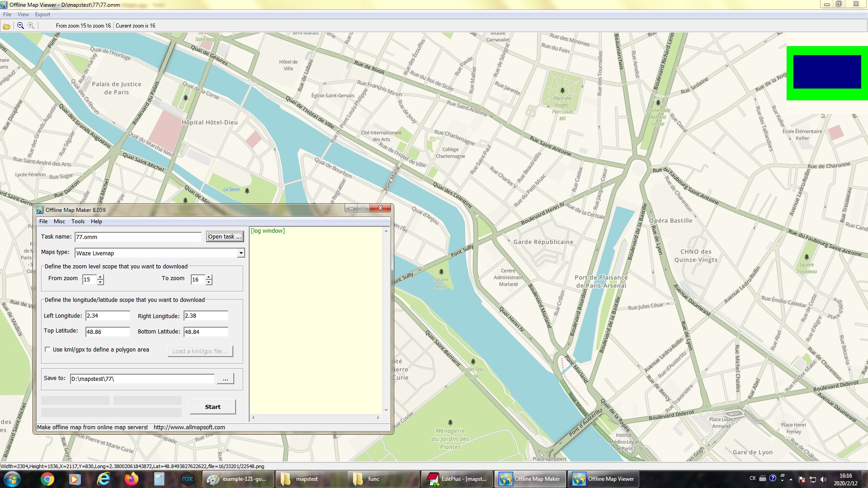
Task: Click the volume speaker tray icon
Action: pos(823,479)
